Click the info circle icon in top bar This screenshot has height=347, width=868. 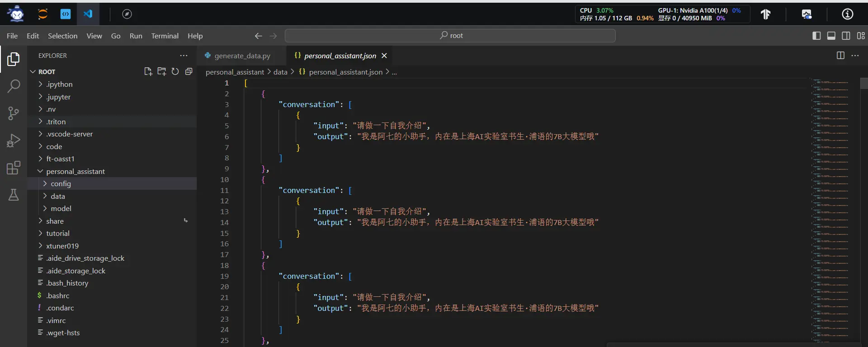pyautogui.click(x=848, y=14)
